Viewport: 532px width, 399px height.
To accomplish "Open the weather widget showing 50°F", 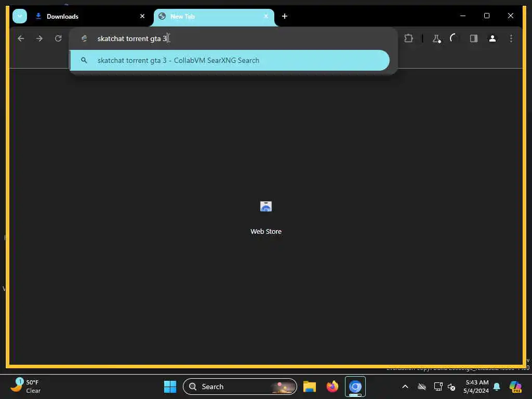I will click(x=25, y=387).
